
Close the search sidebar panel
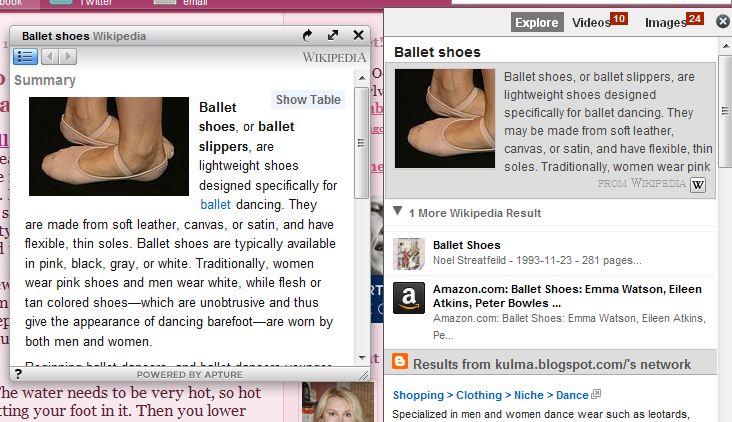tap(723, 21)
